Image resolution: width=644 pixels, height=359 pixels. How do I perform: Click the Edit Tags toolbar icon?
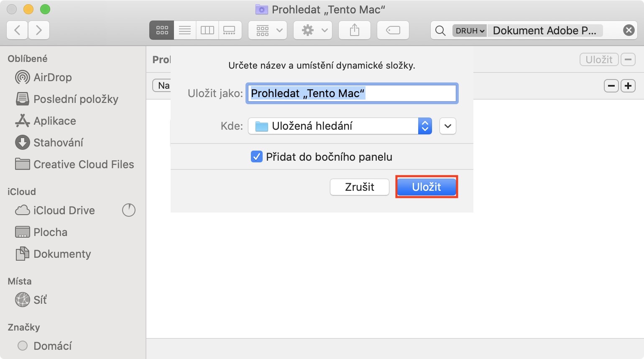pyautogui.click(x=393, y=30)
